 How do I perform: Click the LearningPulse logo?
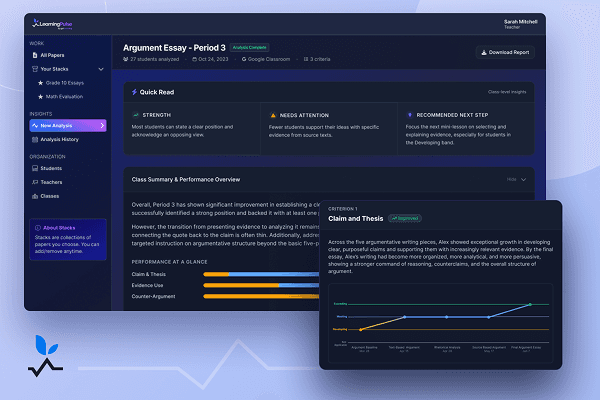coord(52,24)
